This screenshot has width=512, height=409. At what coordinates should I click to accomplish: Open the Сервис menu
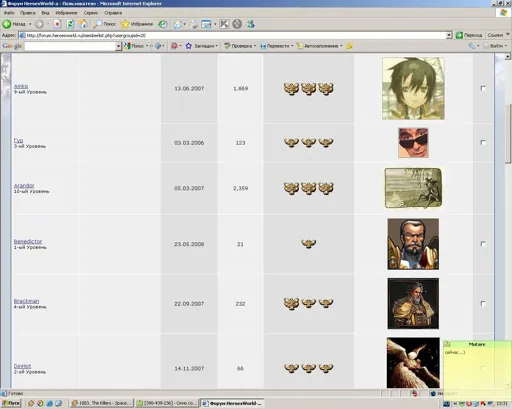coord(91,13)
